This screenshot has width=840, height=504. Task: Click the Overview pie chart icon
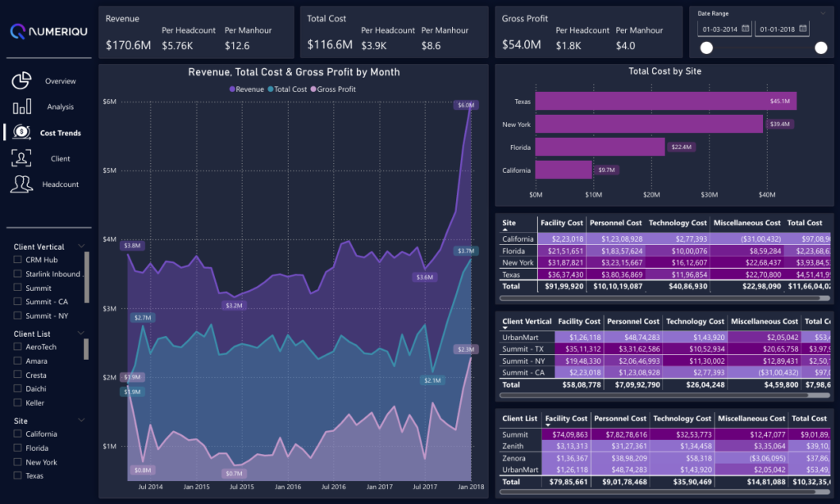22,81
